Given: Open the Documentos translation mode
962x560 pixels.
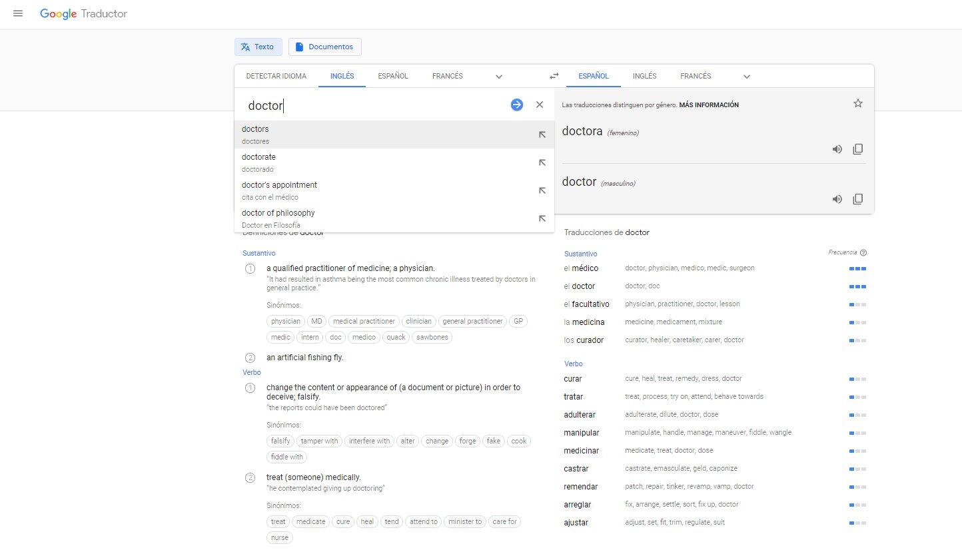Looking at the screenshot, I should pyautogui.click(x=324, y=47).
